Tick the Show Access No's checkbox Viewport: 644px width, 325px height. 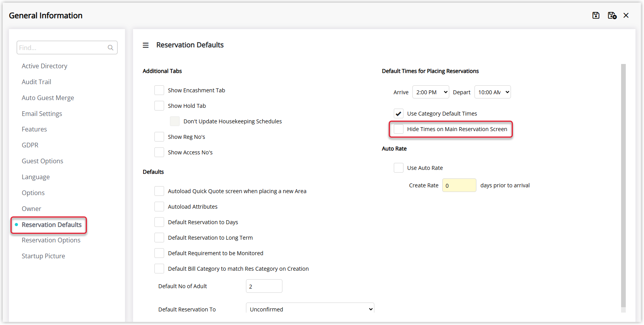pos(159,152)
